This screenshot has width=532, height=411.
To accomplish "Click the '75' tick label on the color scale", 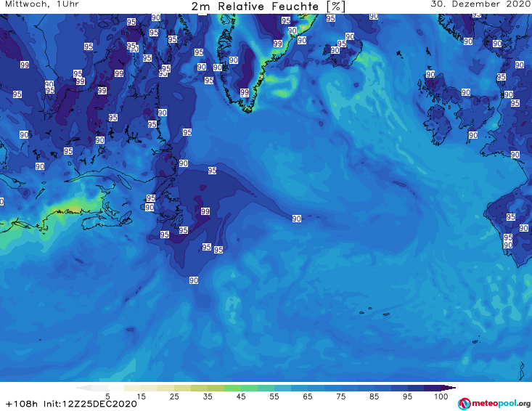I will click(340, 396).
